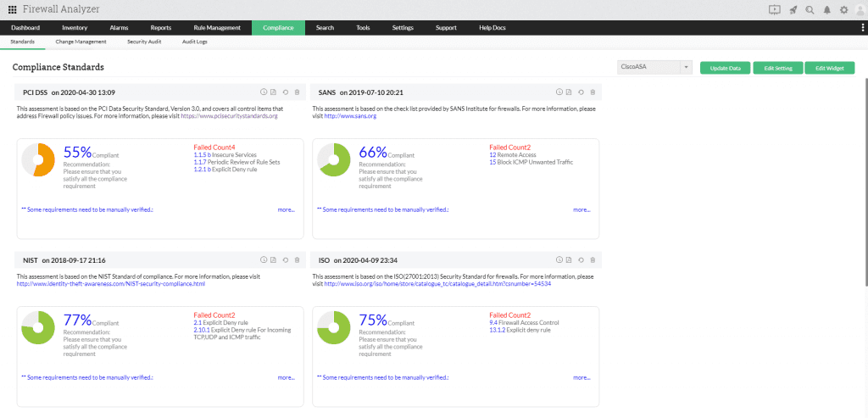Image resolution: width=868 pixels, height=418 pixels.
Task: Click the presentation screen icon in header
Action: click(774, 9)
